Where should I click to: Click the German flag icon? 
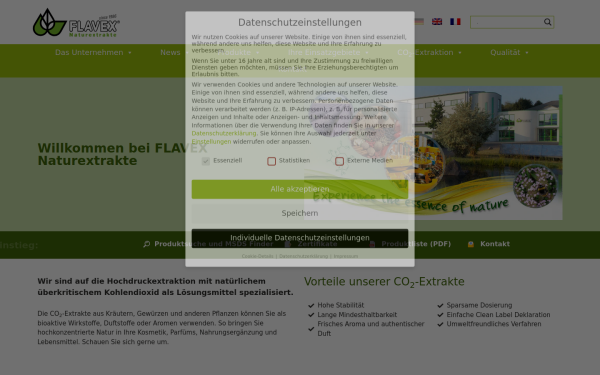419,22
